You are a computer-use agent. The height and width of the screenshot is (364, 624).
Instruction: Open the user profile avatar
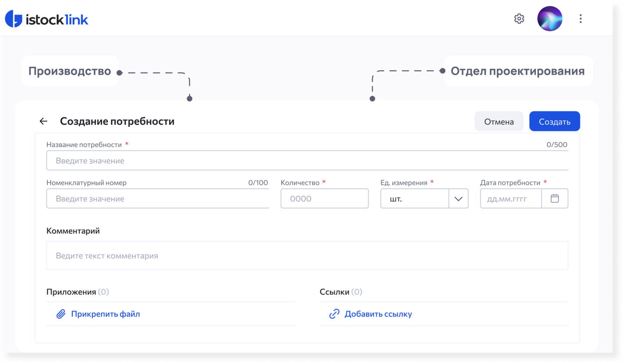tap(549, 19)
